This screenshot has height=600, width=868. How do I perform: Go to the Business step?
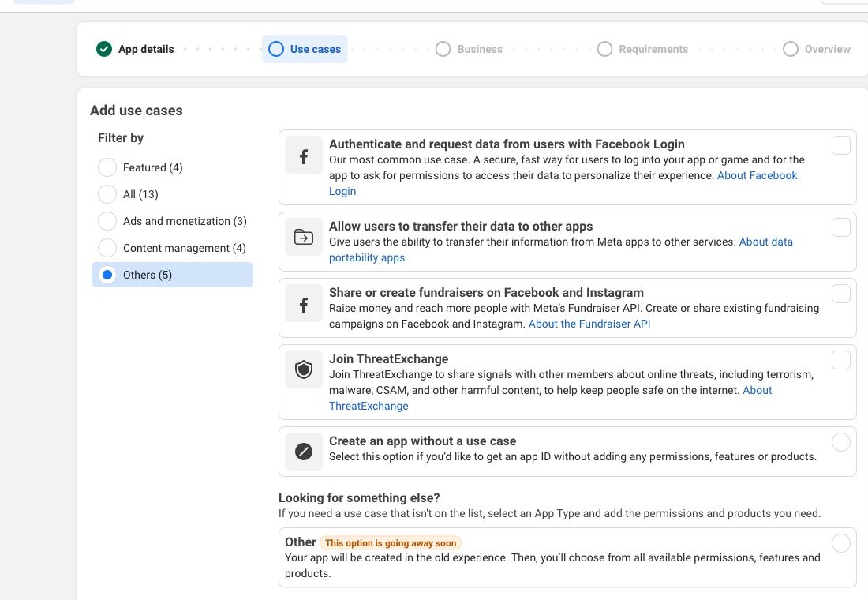pos(470,49)
